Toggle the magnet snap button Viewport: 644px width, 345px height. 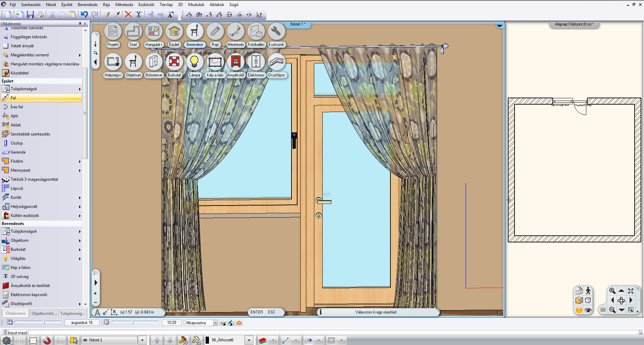pos(47,340)
